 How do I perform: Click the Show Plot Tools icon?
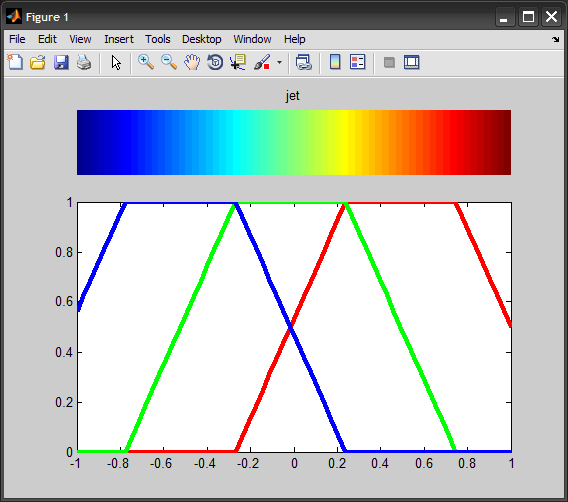(412, 62)
